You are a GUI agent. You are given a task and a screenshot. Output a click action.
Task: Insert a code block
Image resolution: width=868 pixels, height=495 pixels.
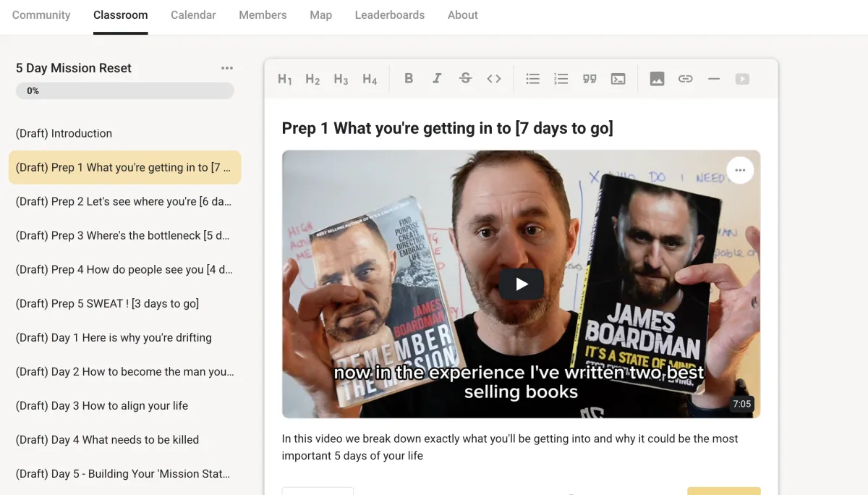618,79
